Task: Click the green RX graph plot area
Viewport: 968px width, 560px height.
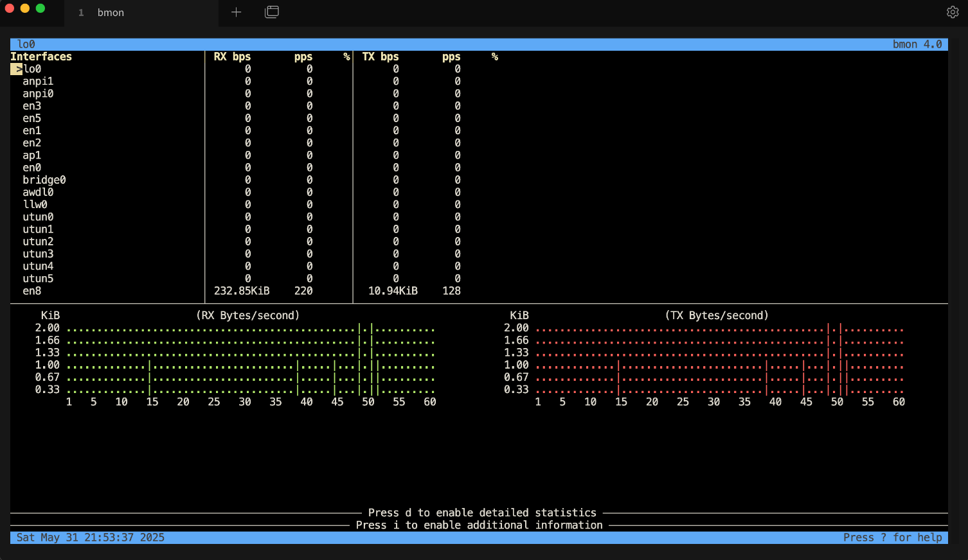Action: click(251, 359)
